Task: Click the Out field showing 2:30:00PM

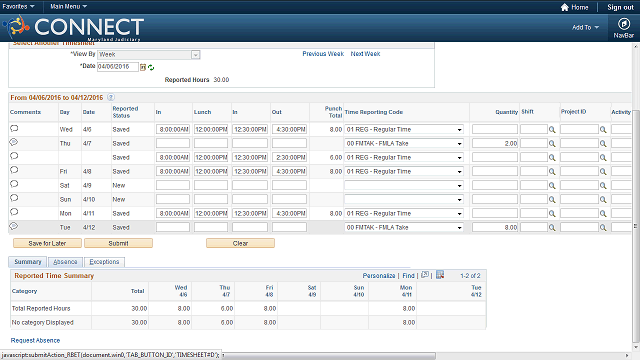Action: click(289, 158)
